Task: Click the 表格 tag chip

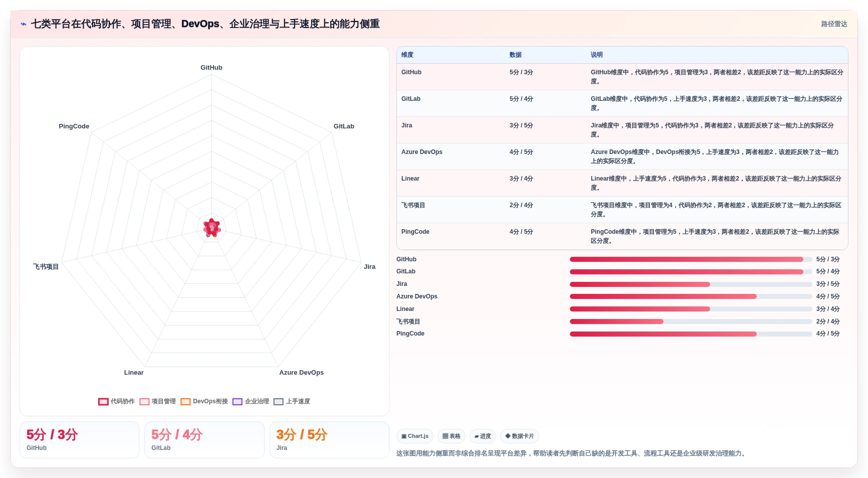Action: [452, 436]
